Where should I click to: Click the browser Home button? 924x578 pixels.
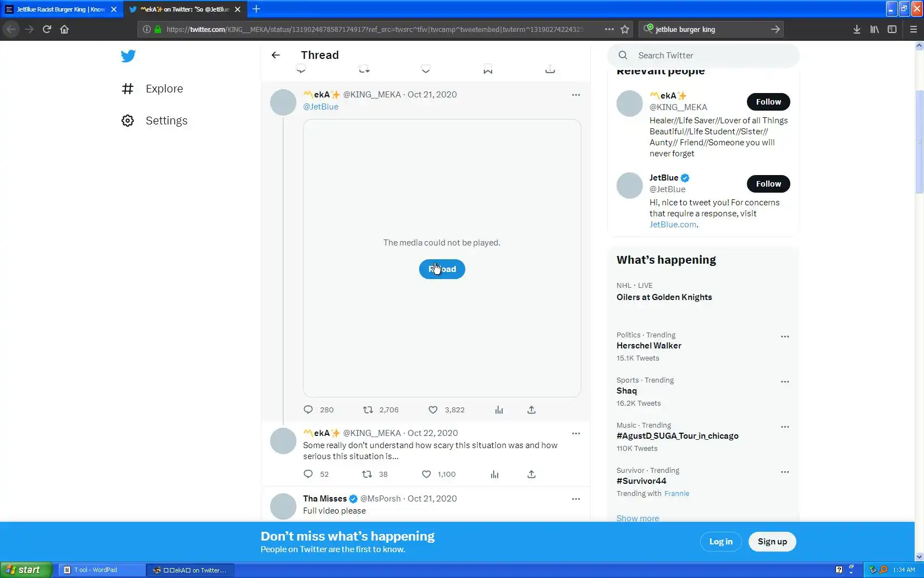pos(64,29)
